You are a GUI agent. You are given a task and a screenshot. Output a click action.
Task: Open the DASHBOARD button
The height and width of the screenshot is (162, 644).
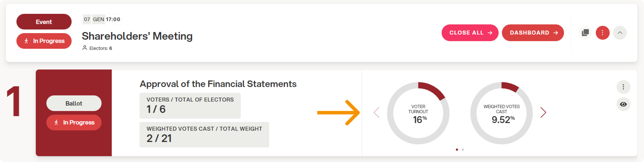[533, 33]
